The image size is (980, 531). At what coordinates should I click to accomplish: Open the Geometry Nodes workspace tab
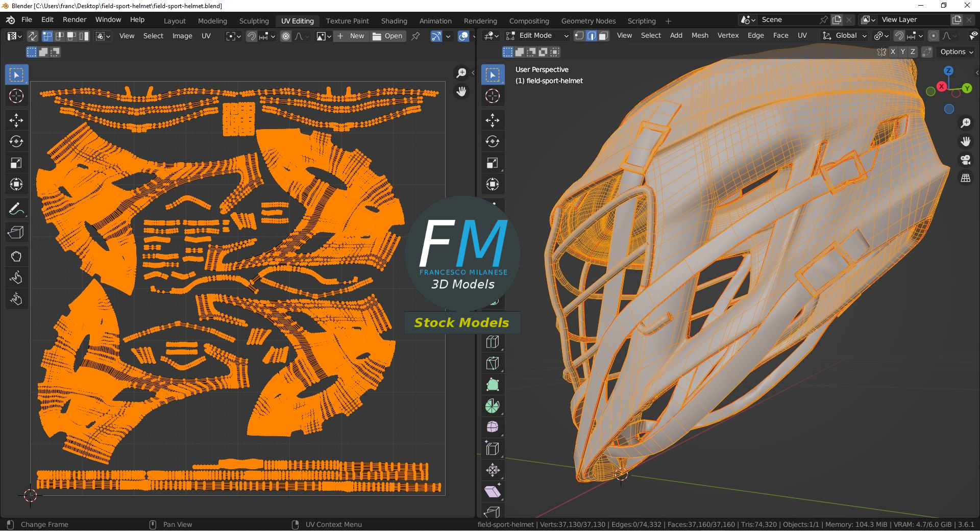pyautogui.click(x=589, y=21)
